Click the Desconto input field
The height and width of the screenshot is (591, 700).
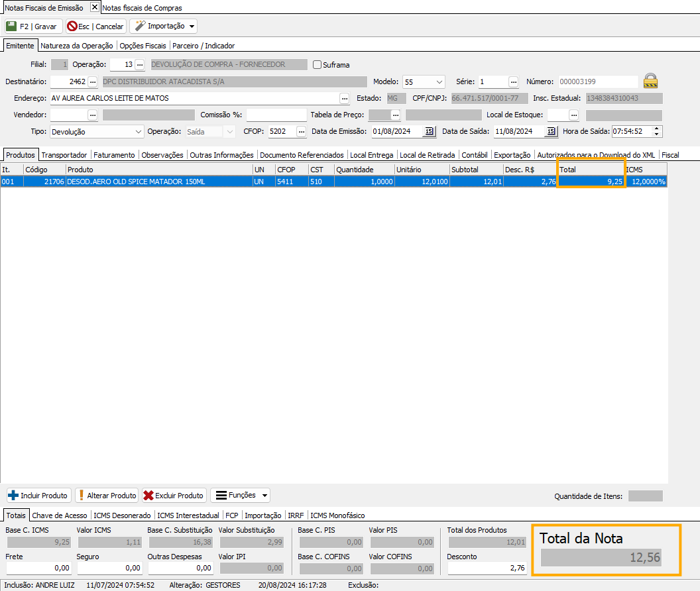coord(487,568)
